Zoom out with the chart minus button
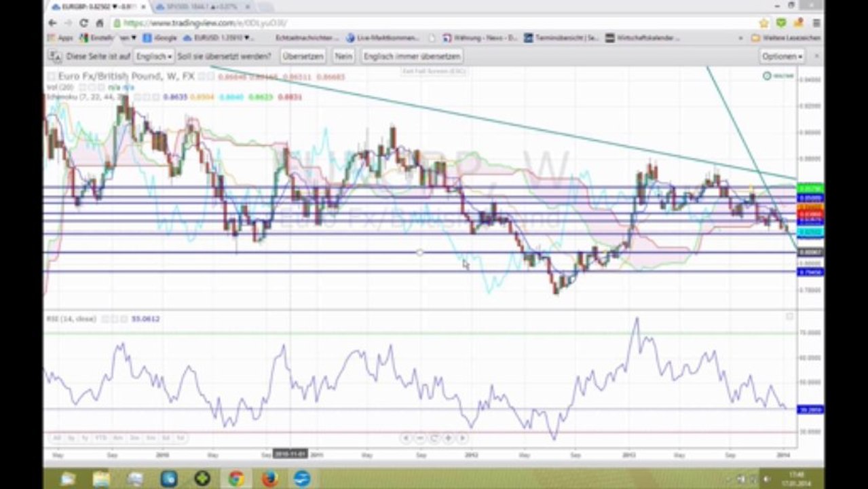 [x=419, y=438]
